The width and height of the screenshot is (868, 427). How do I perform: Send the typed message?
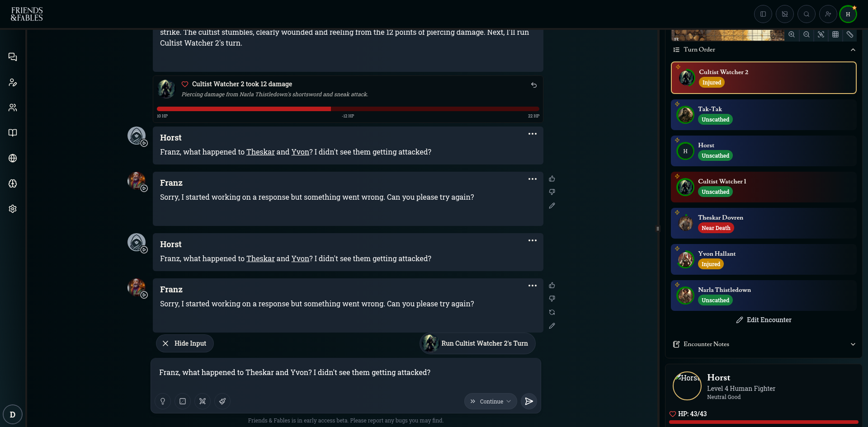click(528, 401)
